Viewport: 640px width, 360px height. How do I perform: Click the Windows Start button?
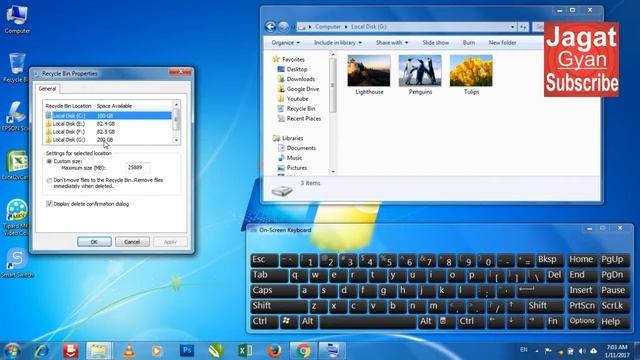tap(12, 351)
